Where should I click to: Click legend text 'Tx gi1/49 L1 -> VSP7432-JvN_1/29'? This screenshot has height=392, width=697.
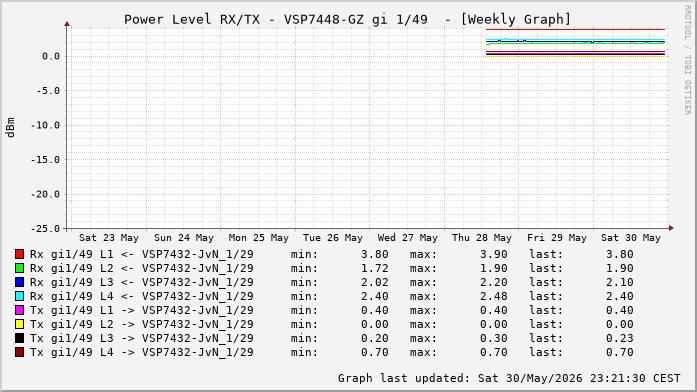(x=142, y=311)
